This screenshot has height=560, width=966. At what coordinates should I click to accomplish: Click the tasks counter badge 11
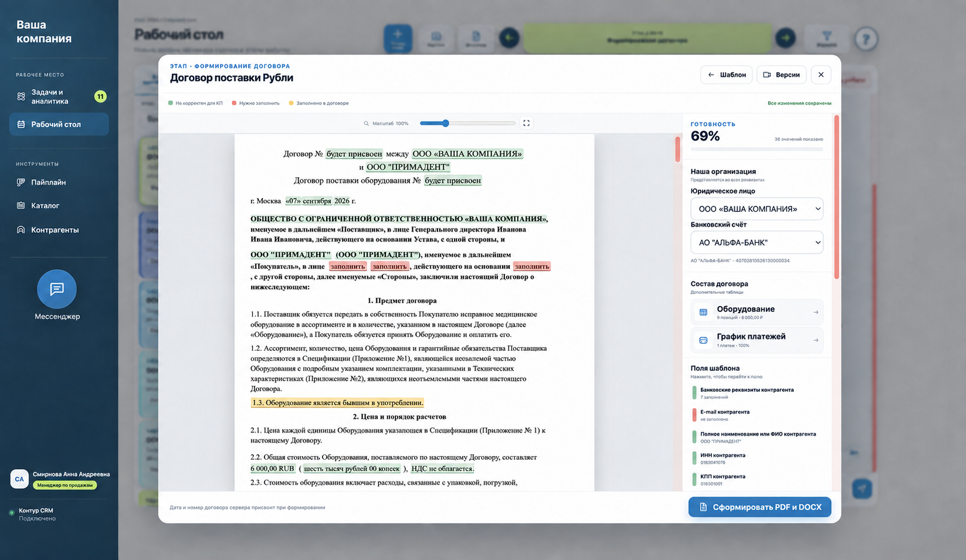(100, 97)
